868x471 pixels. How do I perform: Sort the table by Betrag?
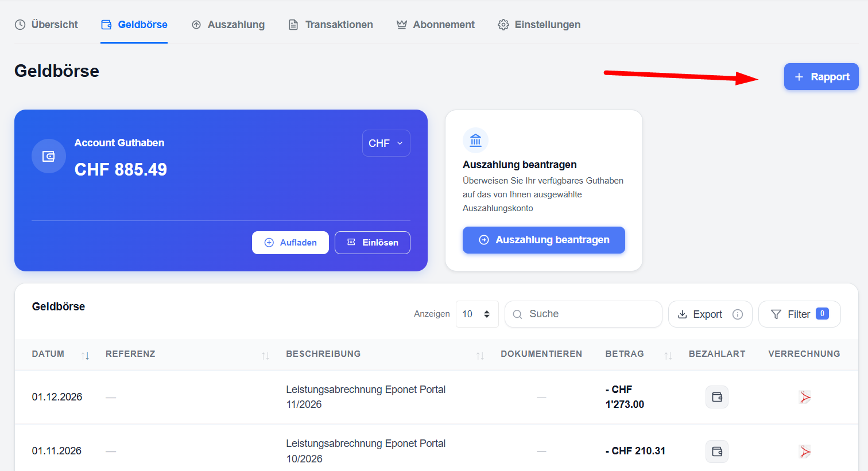668,356
